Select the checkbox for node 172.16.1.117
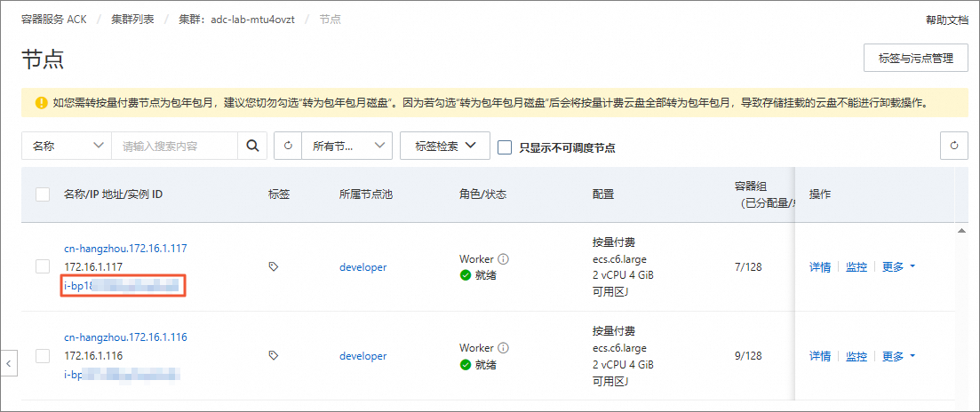The width and height of the screenshot is (980, 412). pos(43,266)
